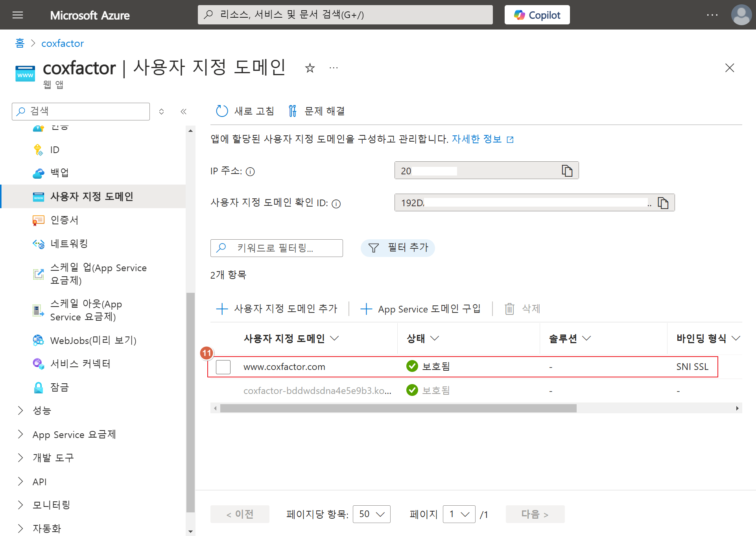Open the 자세한 정보 link
This screenshot has width=756, height=536.
pyautogui.click(x=482, y=139)
